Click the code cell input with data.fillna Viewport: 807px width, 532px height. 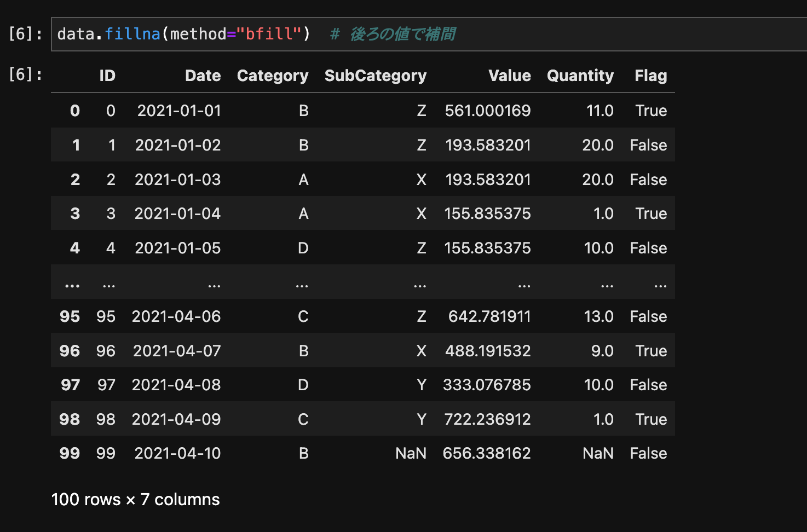point(429,34)
